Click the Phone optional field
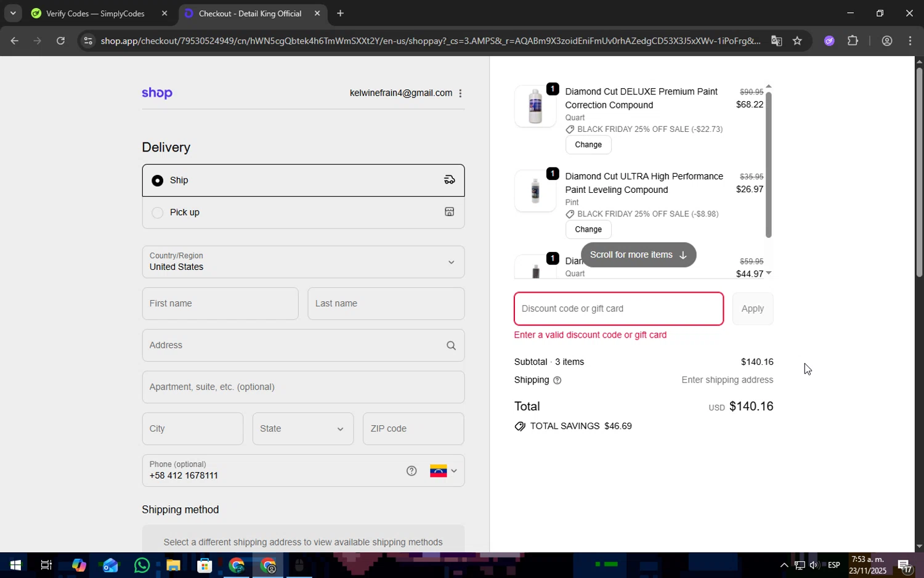924x578 pixels. tap(271, 471)
